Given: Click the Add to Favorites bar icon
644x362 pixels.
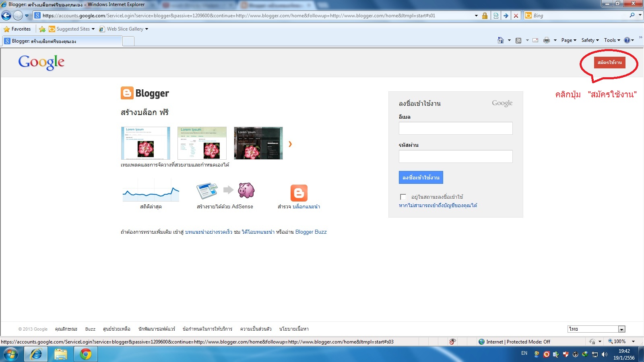Looking at the screenshot, I should coord(42,29).
